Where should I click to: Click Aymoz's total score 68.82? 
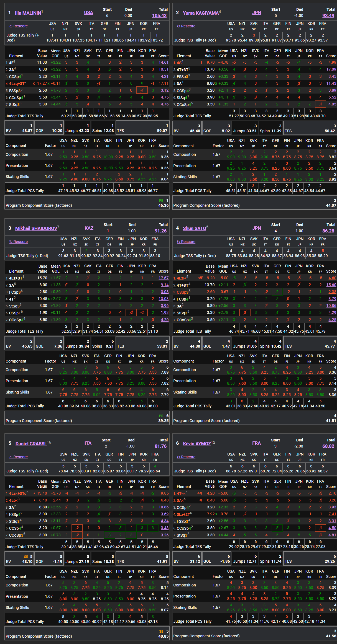pos(328,446)
